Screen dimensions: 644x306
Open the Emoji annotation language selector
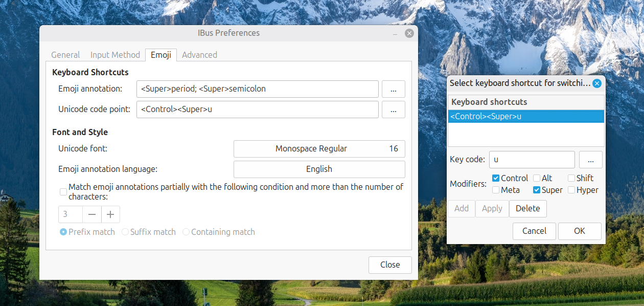319,169
